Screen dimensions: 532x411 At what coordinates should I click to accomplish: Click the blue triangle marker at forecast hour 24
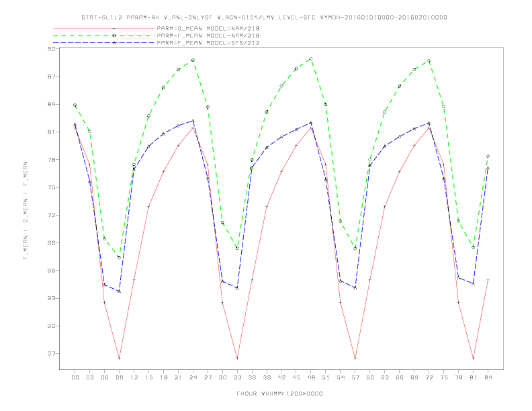pos(193,121)
